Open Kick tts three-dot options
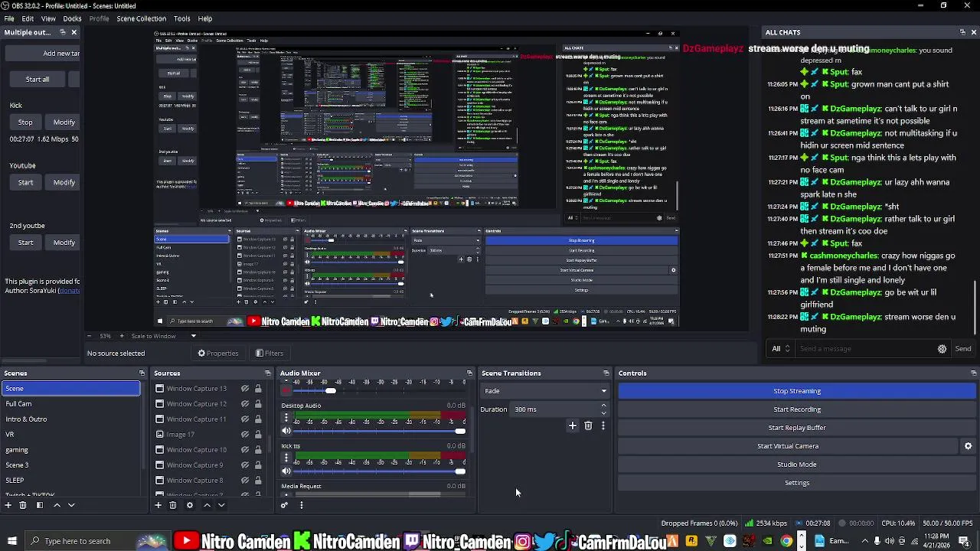The width and height of the screenshot is (980, 551). (x=286, y=458)
